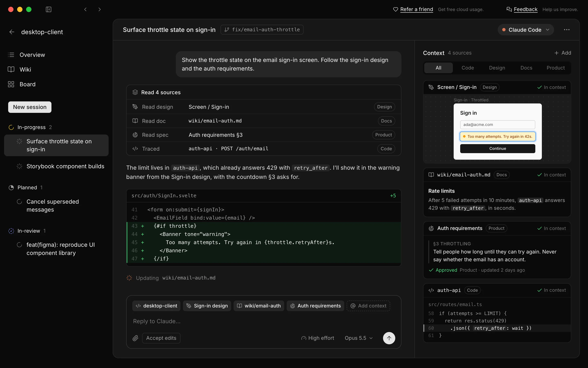This screenshot has height=368, width=588.
Task: Click the Feedback chat bubble icon
Action: tap(509, 9)
